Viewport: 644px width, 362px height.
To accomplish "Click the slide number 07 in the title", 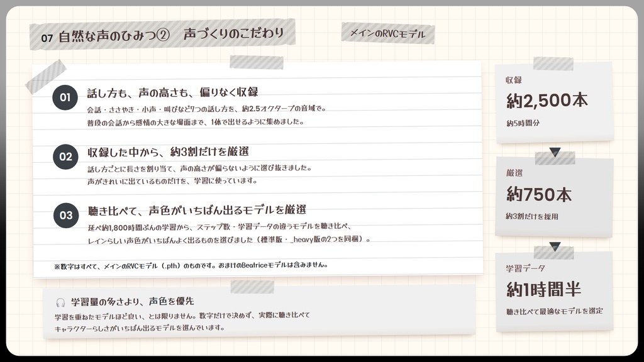I will pos(47,38).
